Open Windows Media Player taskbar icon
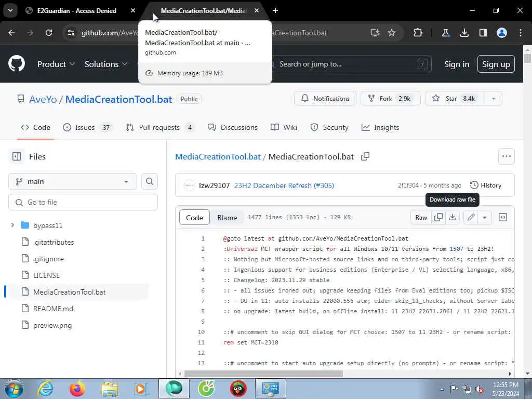Image resolution: width=532 pixels, height=399 pixels. pyautogui.click(x=140, y=389)
